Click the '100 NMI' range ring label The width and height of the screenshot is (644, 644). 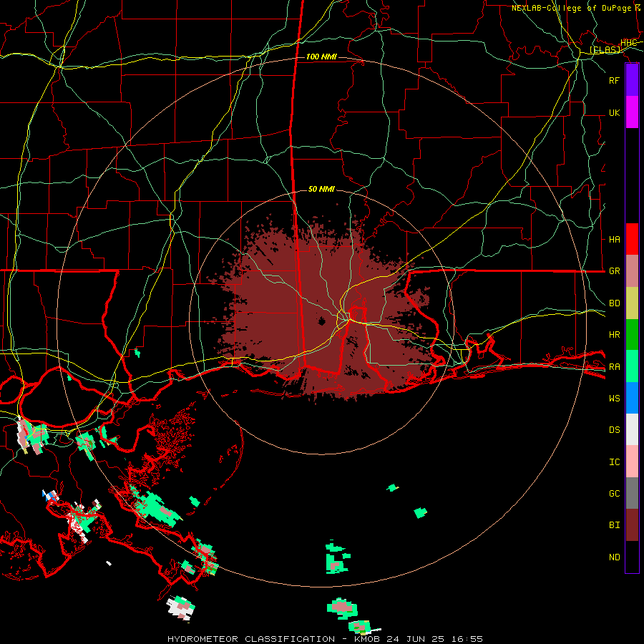point(321,57)
